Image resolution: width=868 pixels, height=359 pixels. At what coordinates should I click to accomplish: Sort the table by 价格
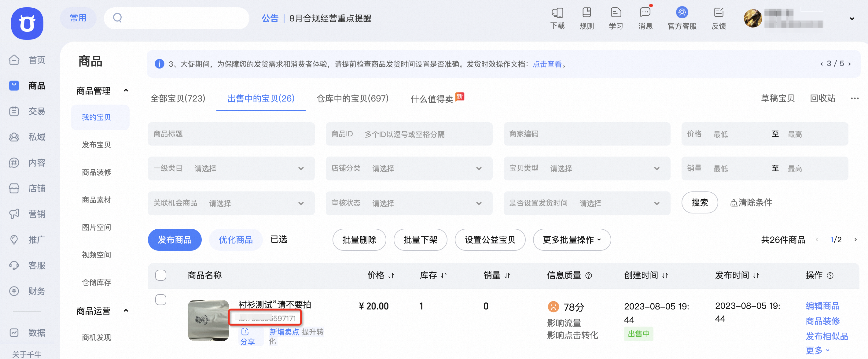tap(391, 276)
